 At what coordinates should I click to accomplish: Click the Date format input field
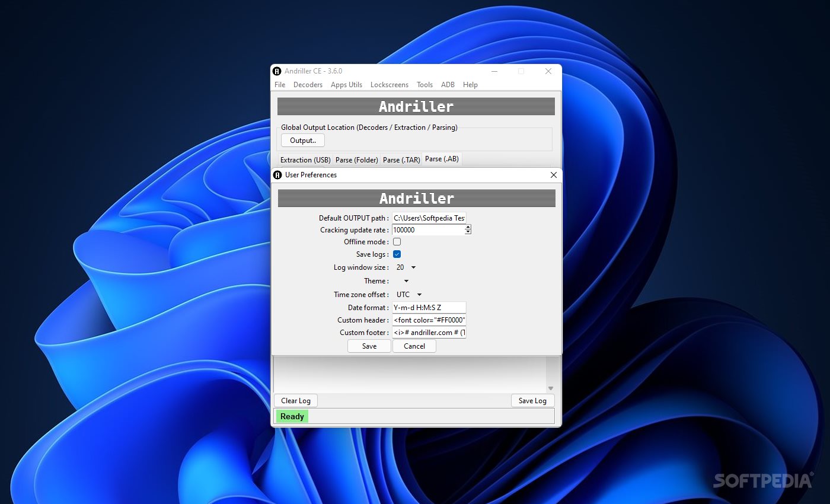click(x=429, y=308)
